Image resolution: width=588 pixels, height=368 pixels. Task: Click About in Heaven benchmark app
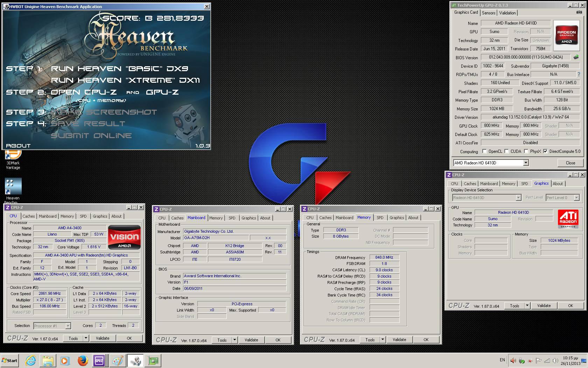click(18, 146)
